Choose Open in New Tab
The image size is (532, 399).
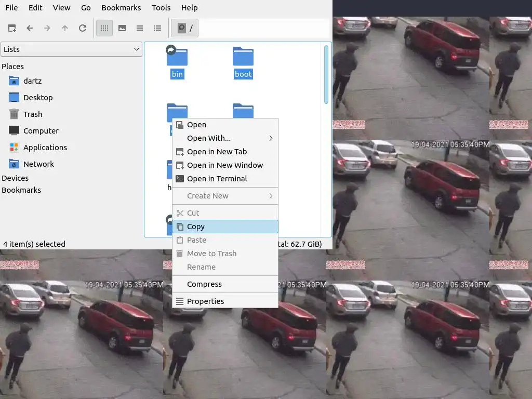pyautogui.click(x=225, y=152)
